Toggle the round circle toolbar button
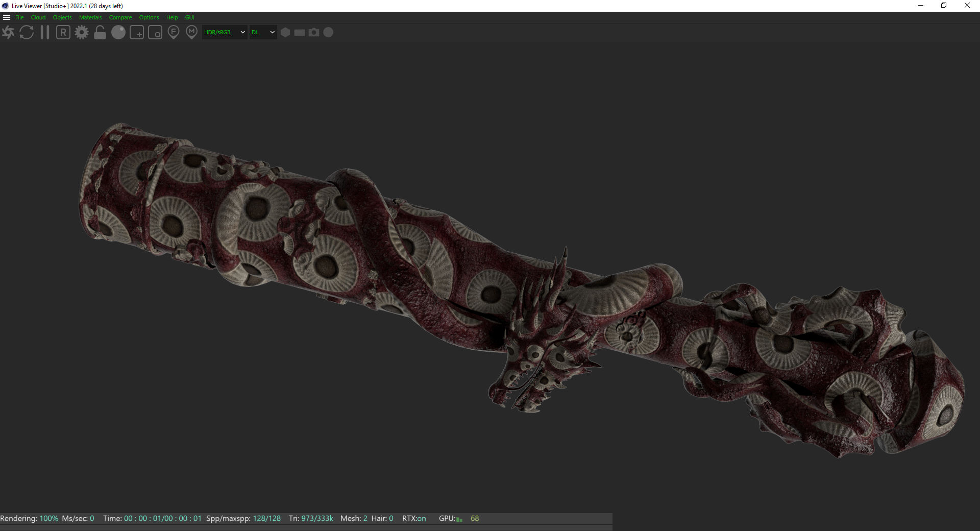This screenshot has height=531, width=980. [x=329, y=33]
